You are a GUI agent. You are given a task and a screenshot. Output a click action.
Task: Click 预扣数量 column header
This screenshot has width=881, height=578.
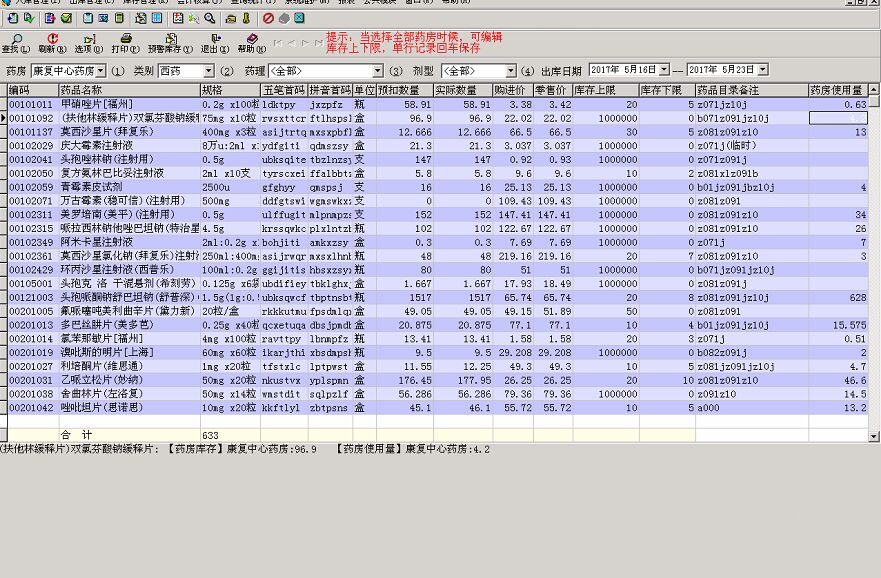(405, 90)
